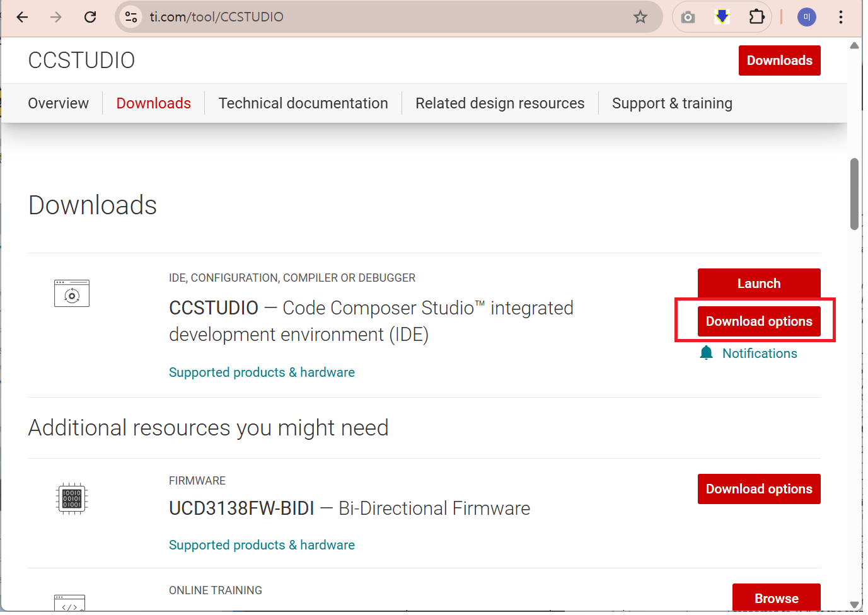868x615 pixels.
Task: Click the Additional resources you might need heading
Action: pyautogui.click(x=208, y=428)
